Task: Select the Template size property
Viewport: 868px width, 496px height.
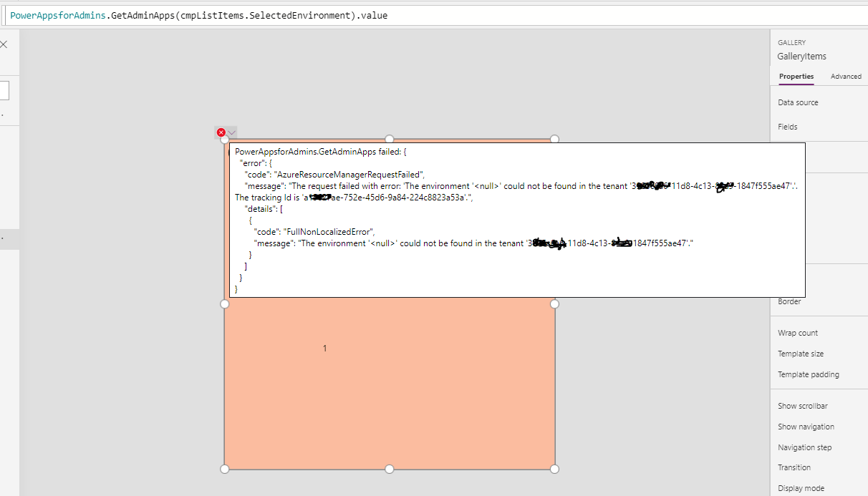Action: 801,354
